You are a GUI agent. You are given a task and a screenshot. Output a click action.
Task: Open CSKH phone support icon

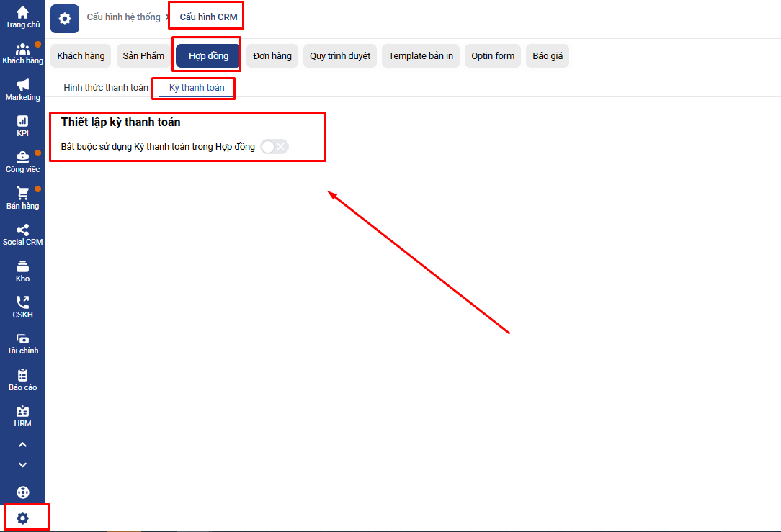click(x=22, y=307)
